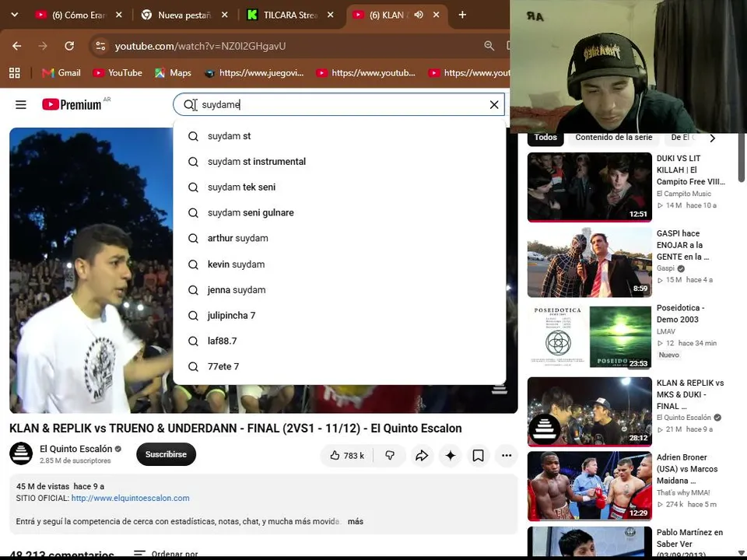Choose the "julipincha 7" suggestion
This screenshot has height=560, width=747.
(339, 316)
